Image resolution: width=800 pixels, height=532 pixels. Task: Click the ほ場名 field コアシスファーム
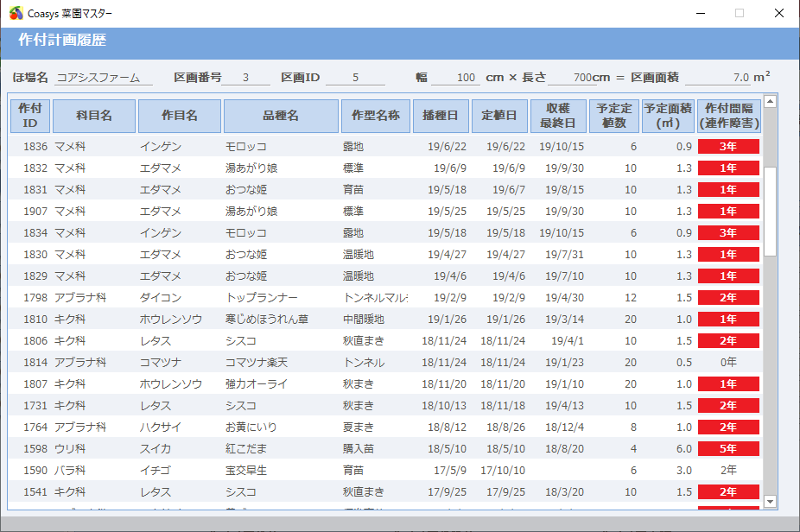coord(104,78)
